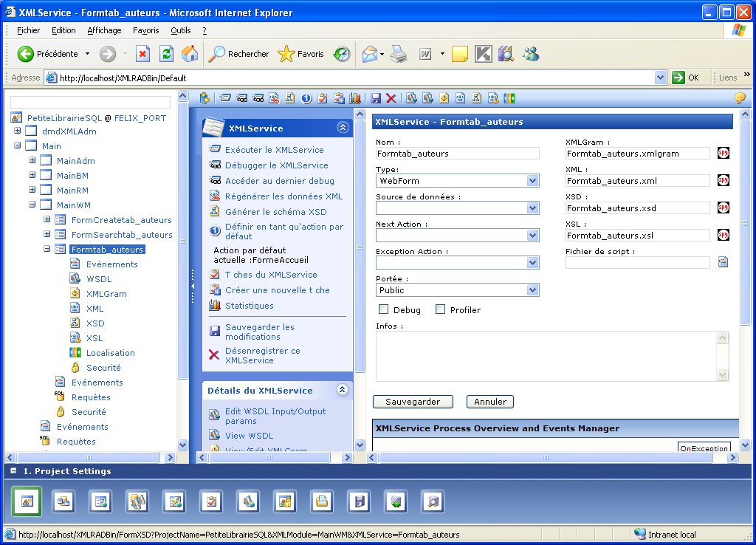Image resolution: width=756 pixels, height=545 pixels.
Task: Collapse the MainWM tree node
Action: coord(32,205)
